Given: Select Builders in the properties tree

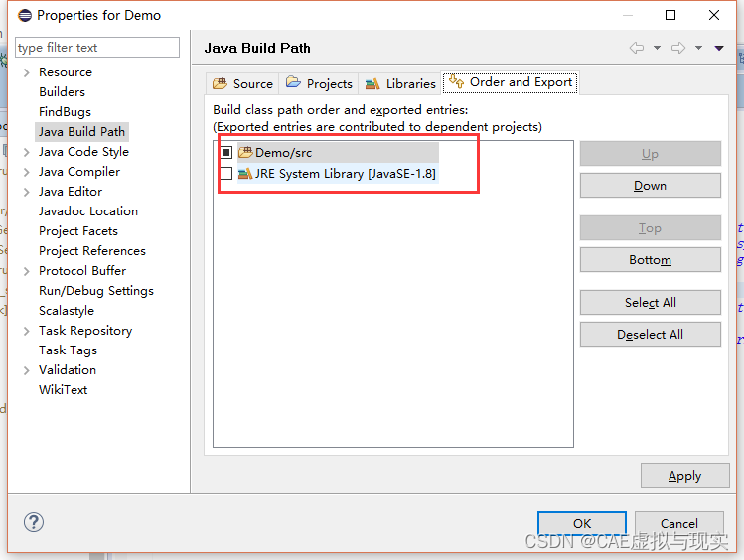Looking at the screenshot, I should pyautogui.click(x=63, y=92).
